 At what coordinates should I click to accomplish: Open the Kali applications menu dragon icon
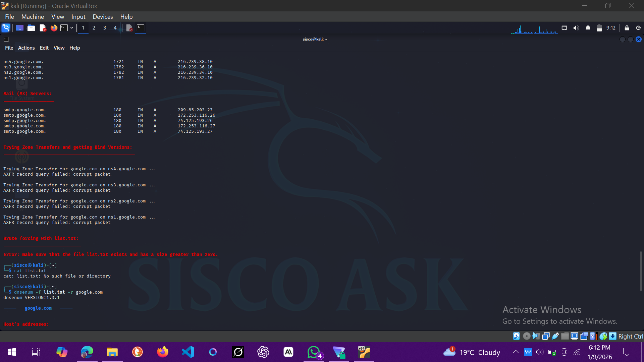(x=6, y=28)
